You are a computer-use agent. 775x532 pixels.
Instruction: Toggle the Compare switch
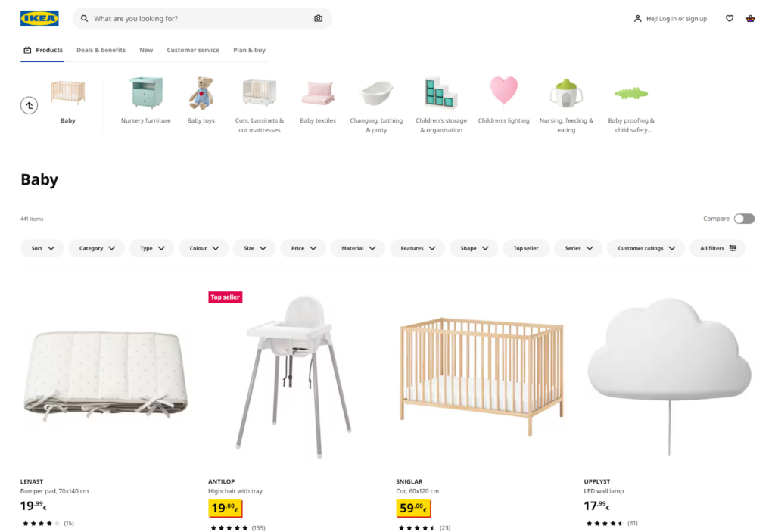pos(744,219)
